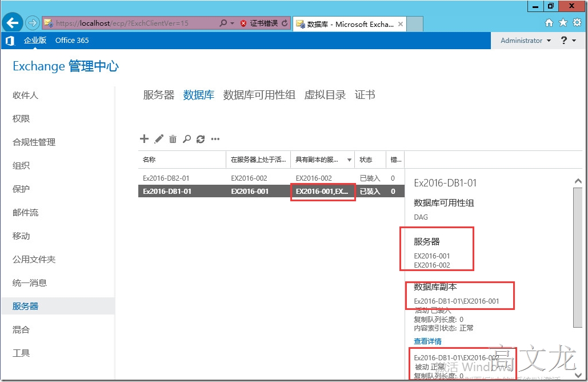Sort by the 在服务器上处于活... column header
This screenshot has width=588, height=382.
(x=258, y=160)
